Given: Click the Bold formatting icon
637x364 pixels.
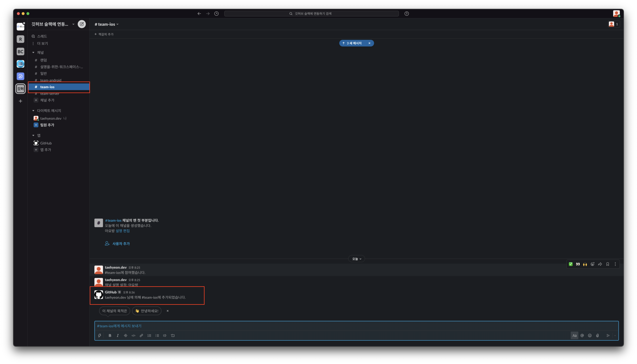Looking at the screenshot, I should (x=110, y=336).
